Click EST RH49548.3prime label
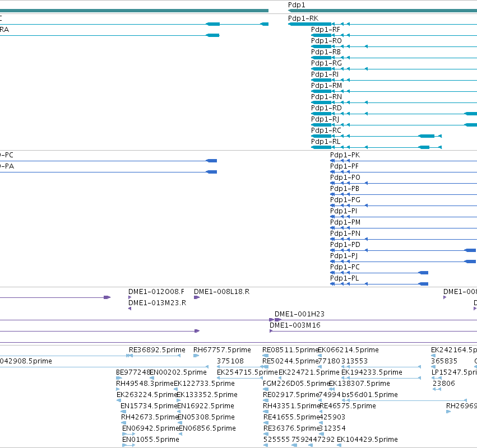 145,384
